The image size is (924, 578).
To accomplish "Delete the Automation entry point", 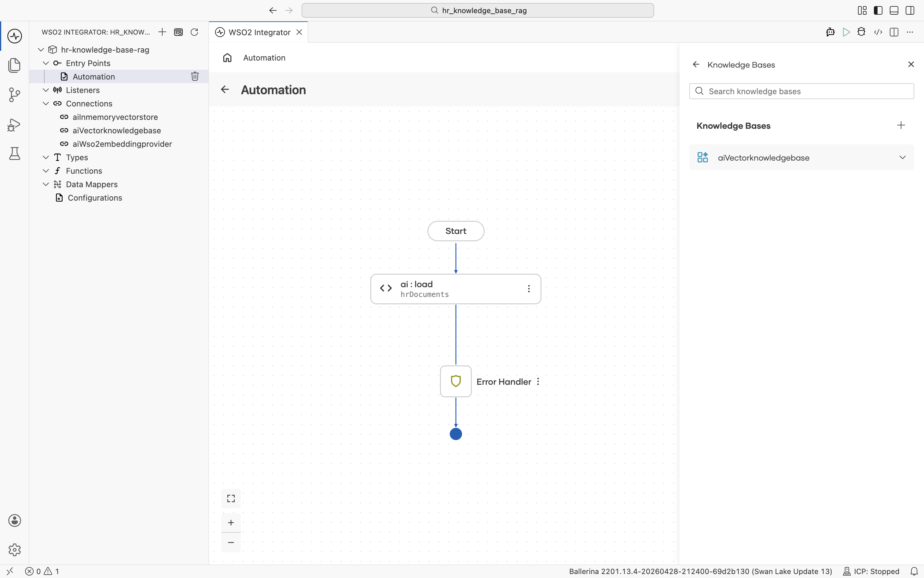I will tap(195, 76).
